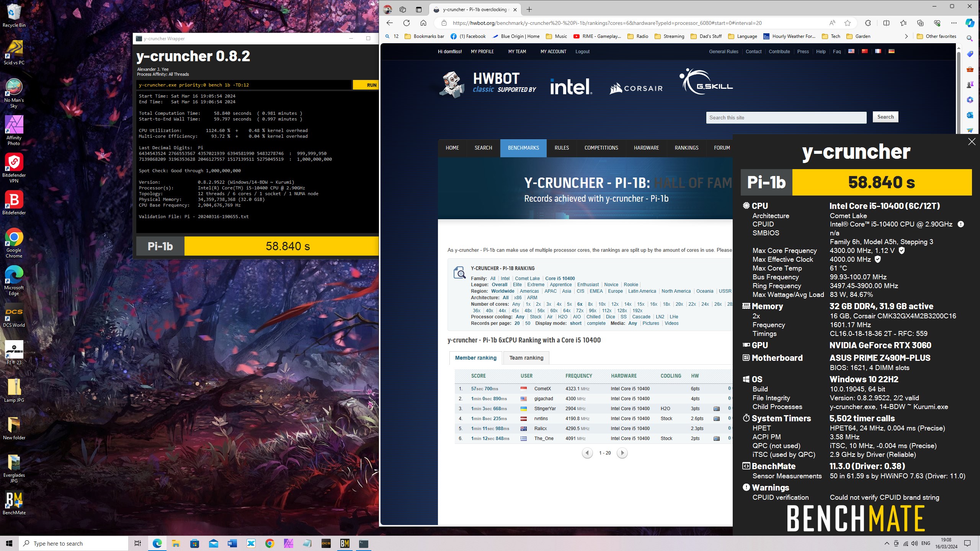Open BenchMate desktop shortcut

[x=14, y=503]
